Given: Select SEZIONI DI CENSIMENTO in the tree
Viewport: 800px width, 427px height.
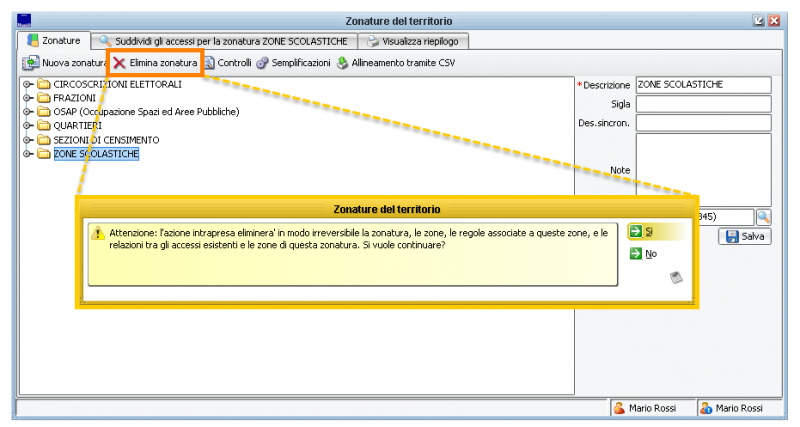Looking at the screenshot, I should click(106, 140).
